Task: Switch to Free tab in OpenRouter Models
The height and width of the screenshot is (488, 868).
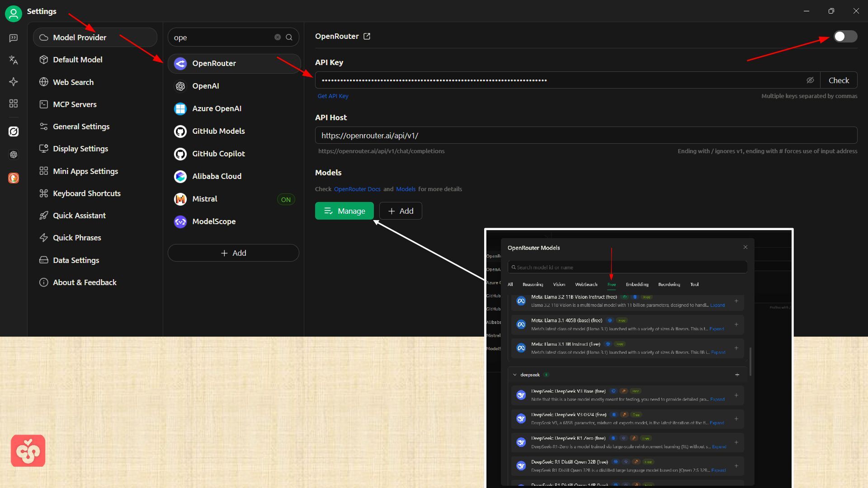Action: (x=612, y=284)
